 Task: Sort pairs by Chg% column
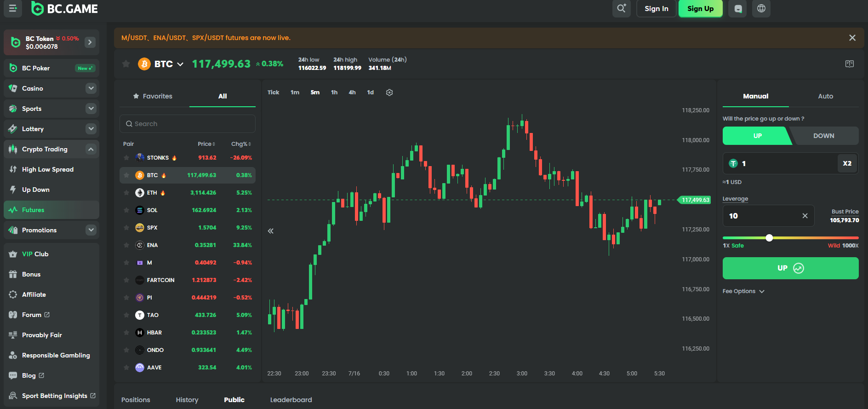pos(241,144)
